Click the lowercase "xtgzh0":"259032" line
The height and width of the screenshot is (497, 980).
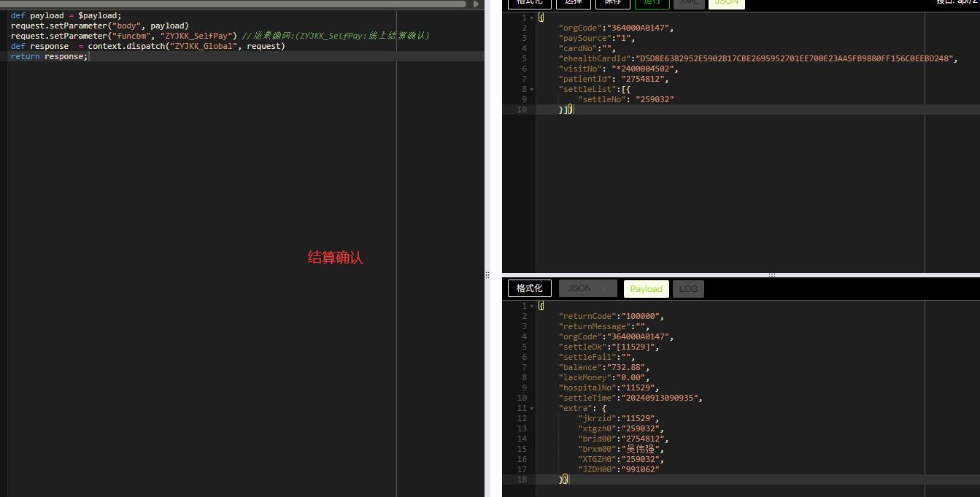point(621,429)
